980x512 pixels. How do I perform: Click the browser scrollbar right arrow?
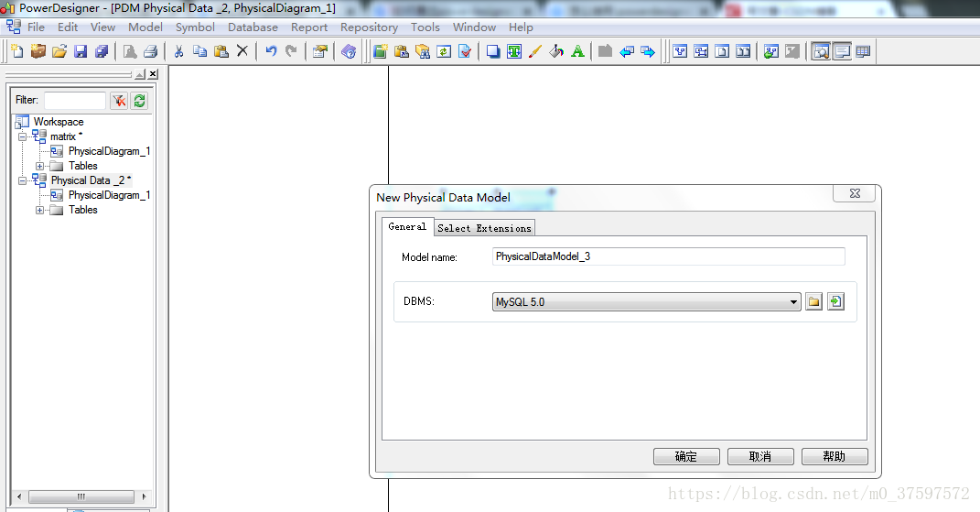pyautogui.click(x=145, y=496)
